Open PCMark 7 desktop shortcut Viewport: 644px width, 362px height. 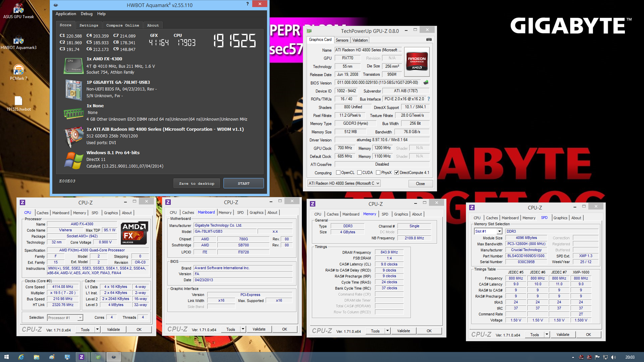[18, 72]
